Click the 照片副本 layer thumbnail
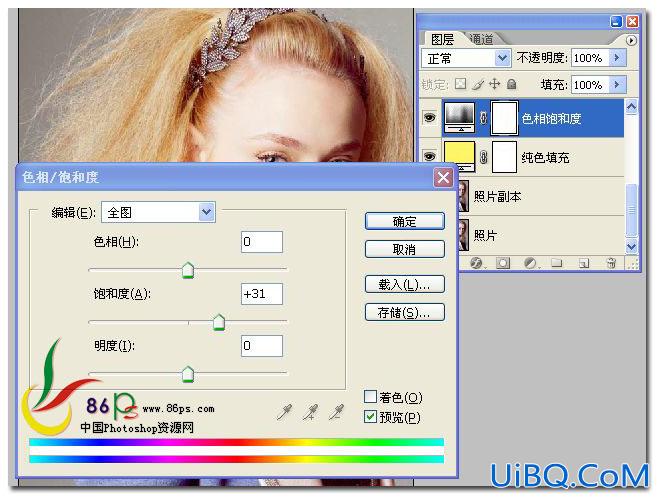 (x=463, y=196)
